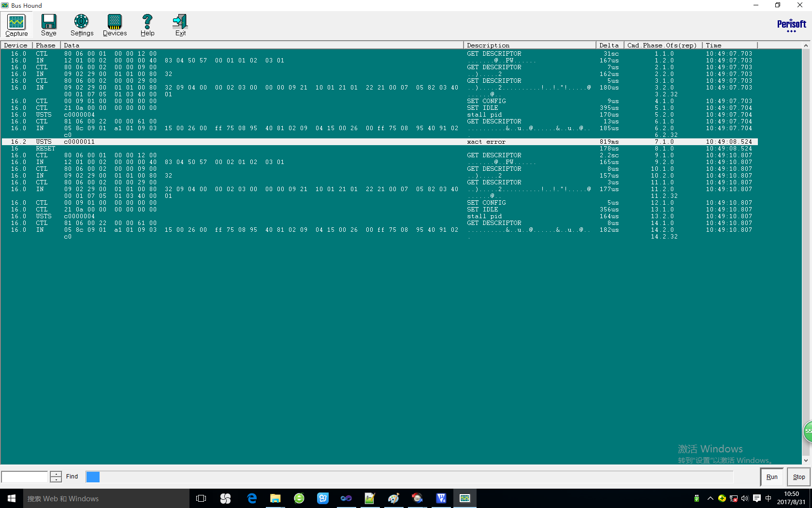This screenshot has height=508, width=812.
Task: Click the Stop button
Action: coord(799,477)
